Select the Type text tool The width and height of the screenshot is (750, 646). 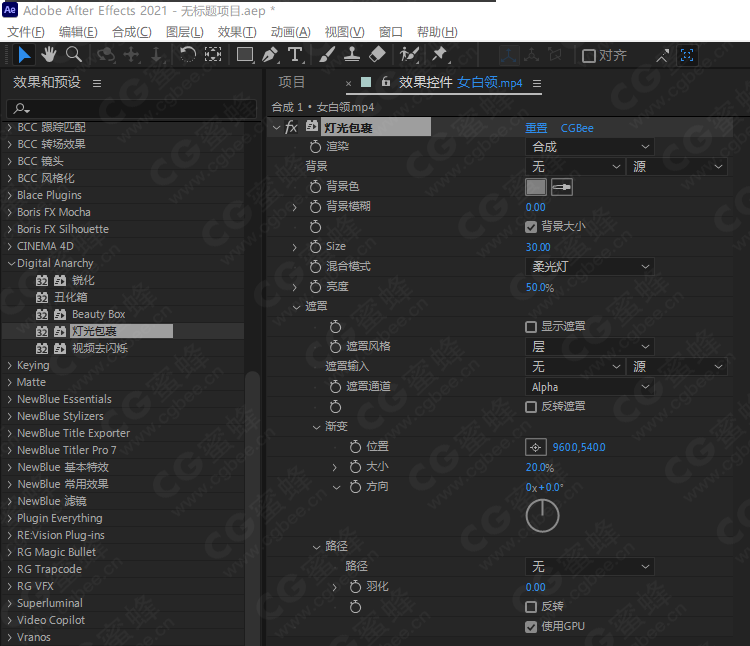296,55
